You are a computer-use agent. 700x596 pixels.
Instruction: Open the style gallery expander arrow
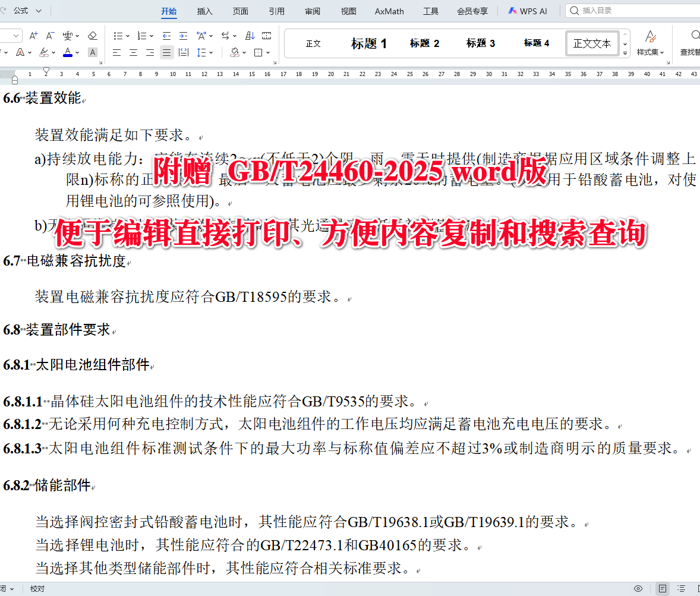625,52
